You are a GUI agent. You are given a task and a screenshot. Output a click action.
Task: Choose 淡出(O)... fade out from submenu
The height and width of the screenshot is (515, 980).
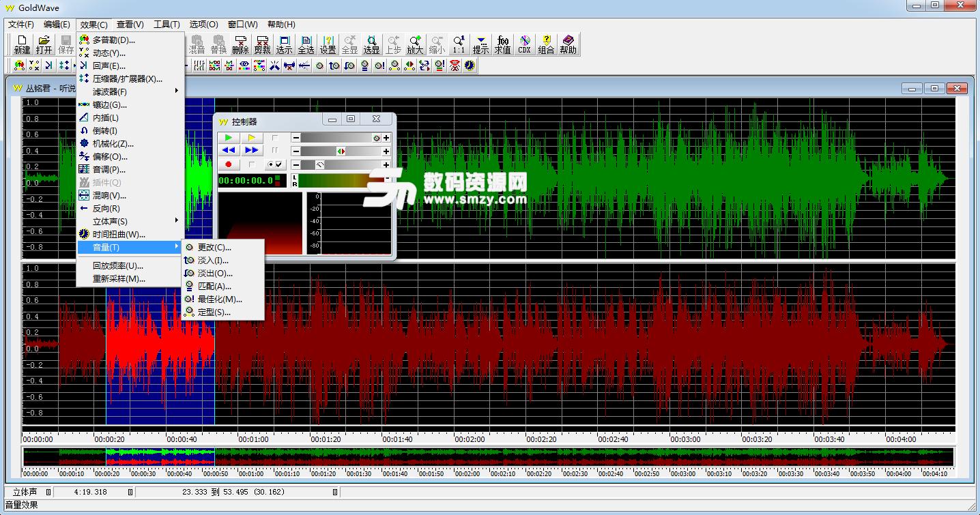tap(222, 273)
